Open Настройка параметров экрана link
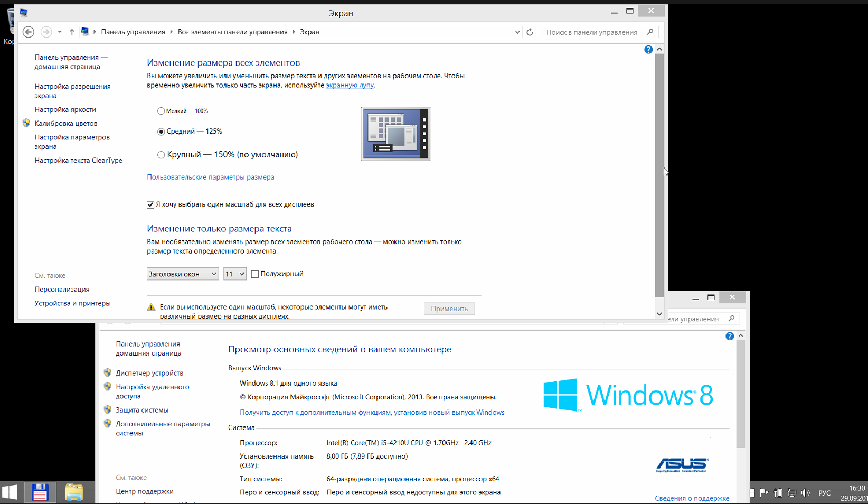The width and height of the screenshot is (868, 504). [72, 142]
